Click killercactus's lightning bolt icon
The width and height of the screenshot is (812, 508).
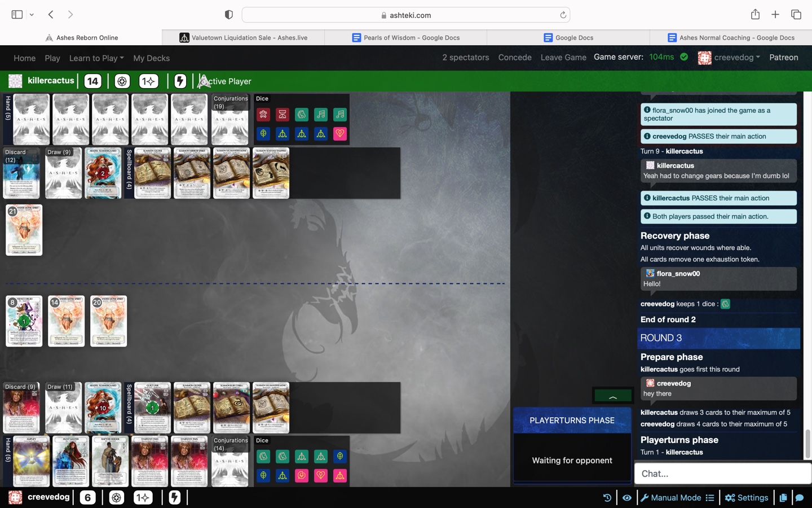pyautogui.click(x=180, y=81)
